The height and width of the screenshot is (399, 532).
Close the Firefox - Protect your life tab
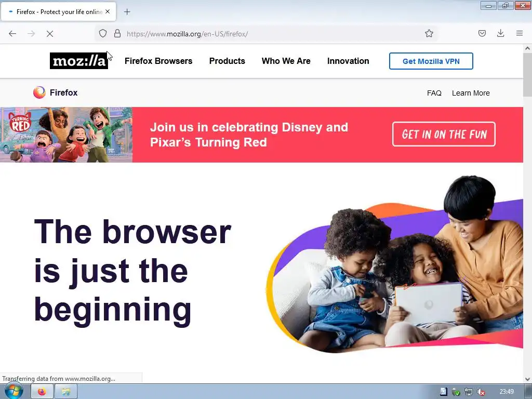coord(108,11)
